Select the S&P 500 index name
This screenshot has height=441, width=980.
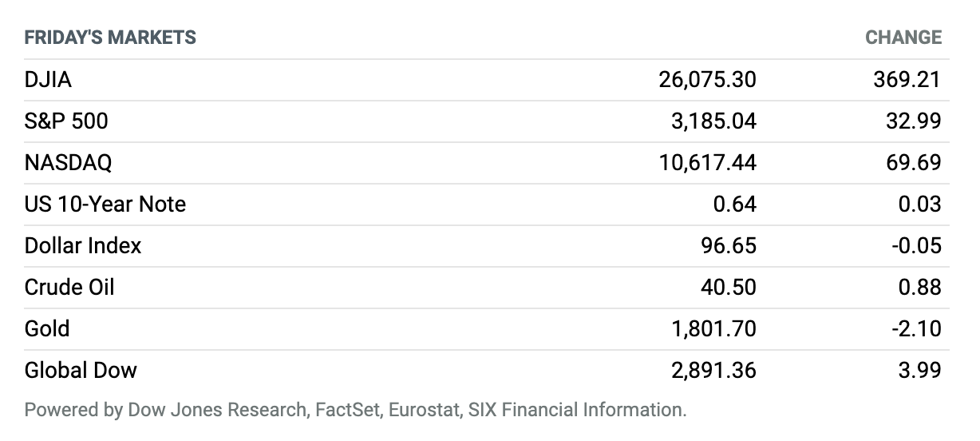[x=66, y=121]
